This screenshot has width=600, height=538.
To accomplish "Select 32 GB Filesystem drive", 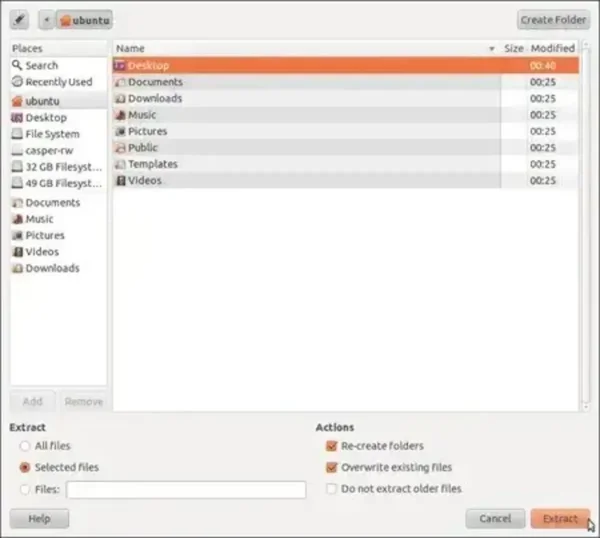I will point(59,167).
